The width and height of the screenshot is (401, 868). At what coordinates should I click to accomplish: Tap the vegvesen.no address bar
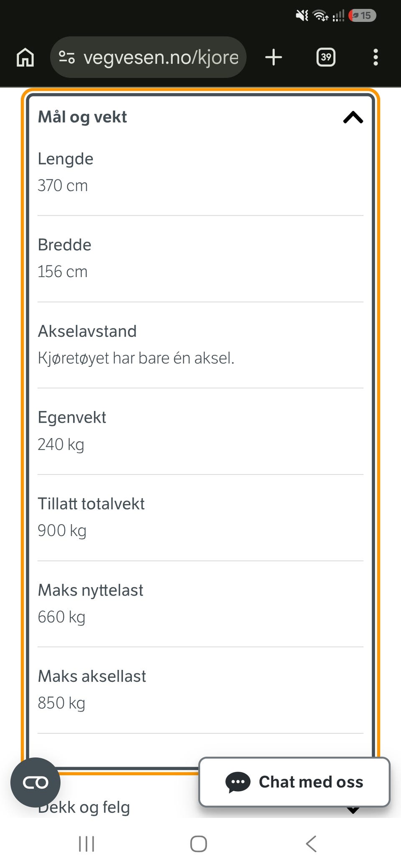pos(148,57)
